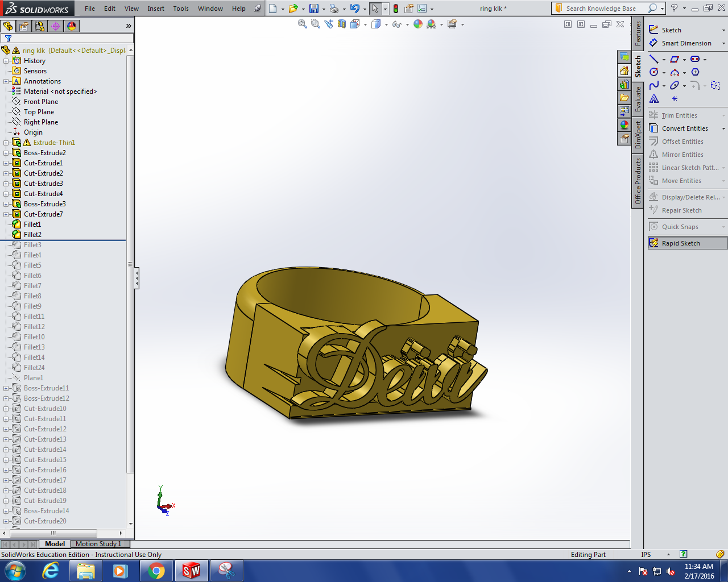Open the Smart Dimension dropdown arrow

[723, 44]
